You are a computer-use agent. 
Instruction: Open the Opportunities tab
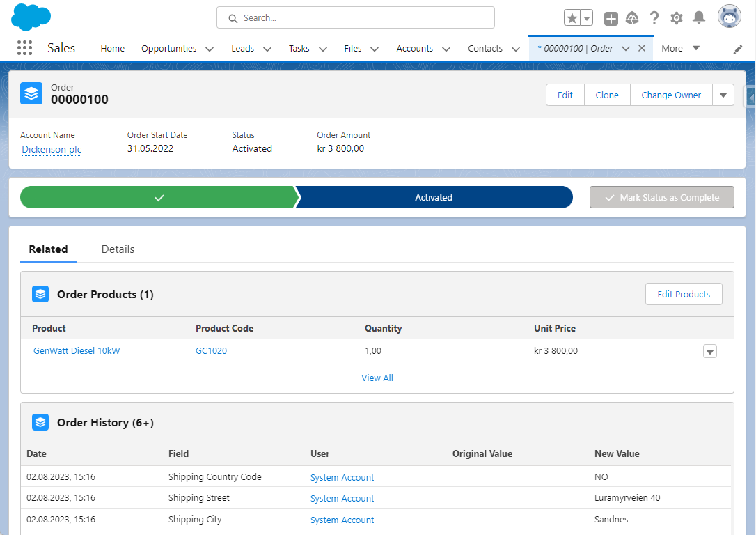168,48
